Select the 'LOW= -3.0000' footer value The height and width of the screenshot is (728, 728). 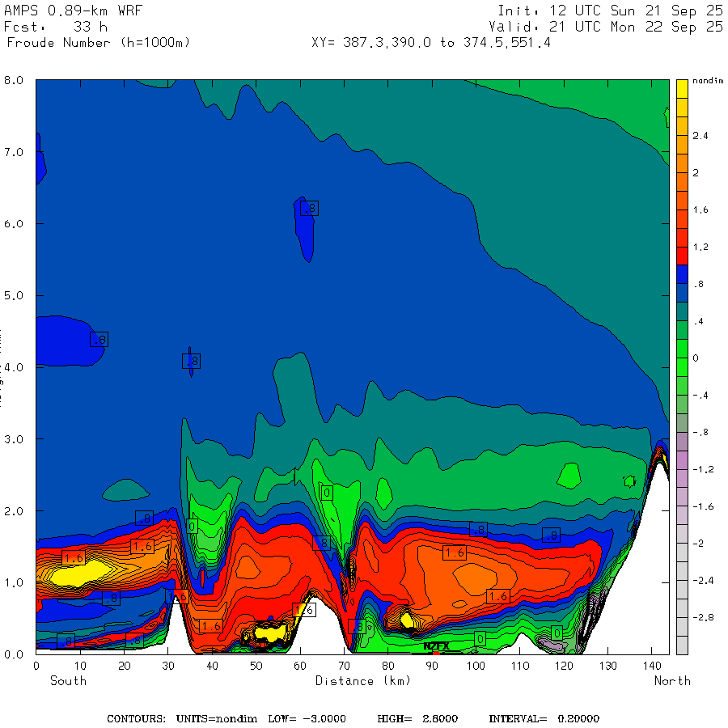pyautogui.click(x=307, y=719)
